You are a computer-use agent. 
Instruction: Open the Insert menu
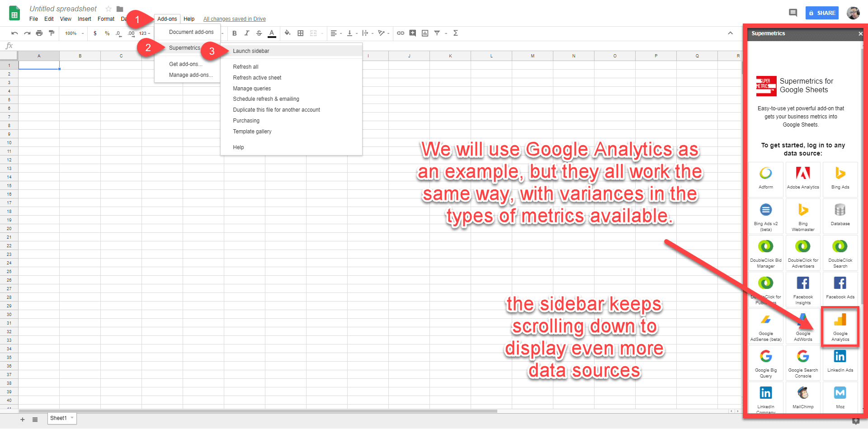pyautogui.click(x=85, y=19)
